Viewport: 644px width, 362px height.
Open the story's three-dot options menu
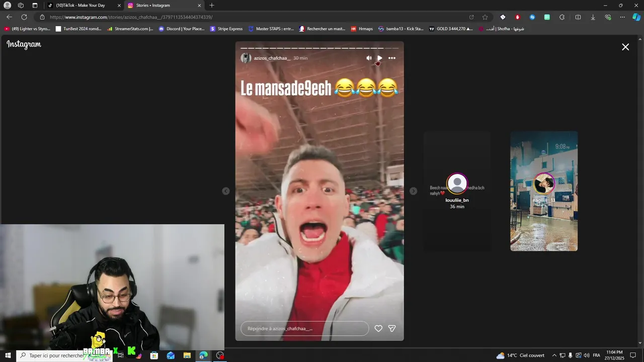392,58
